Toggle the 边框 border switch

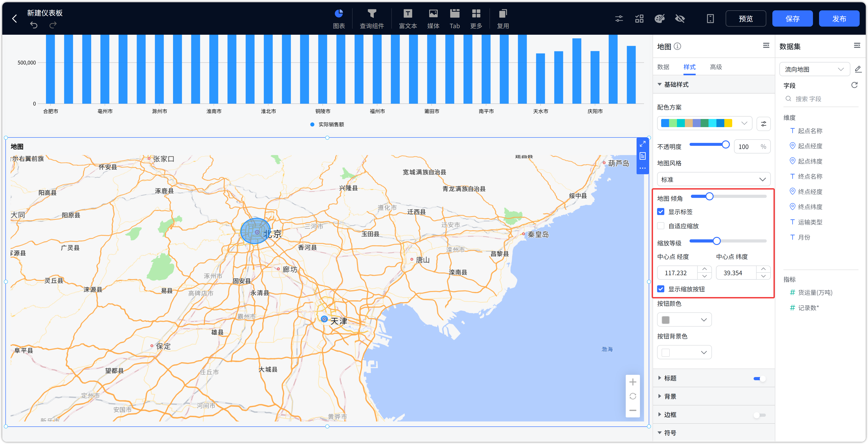(x=759, y=415)
